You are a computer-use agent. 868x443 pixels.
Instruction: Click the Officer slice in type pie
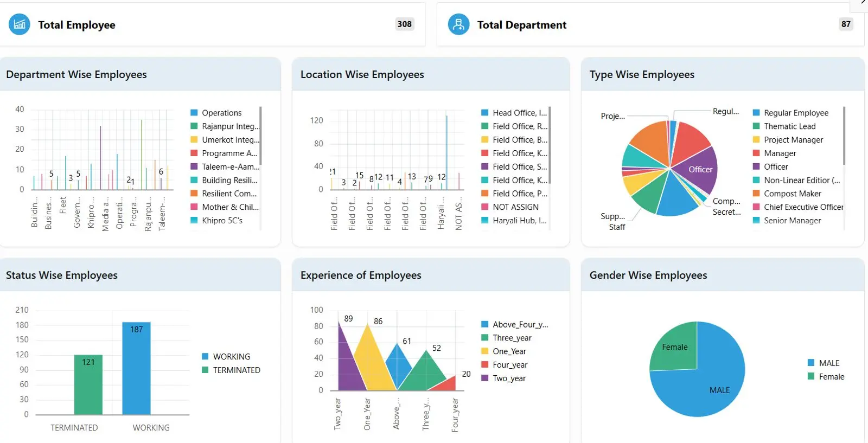point(698,170)
